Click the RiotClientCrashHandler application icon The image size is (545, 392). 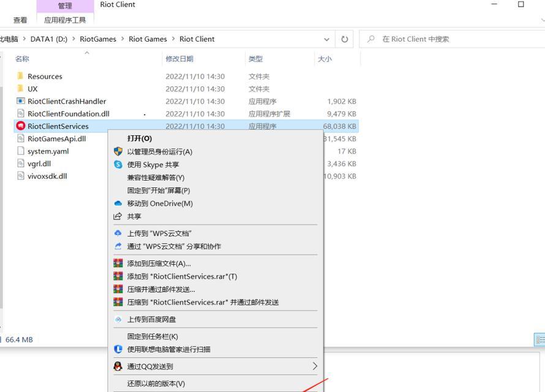click(20, 101)
